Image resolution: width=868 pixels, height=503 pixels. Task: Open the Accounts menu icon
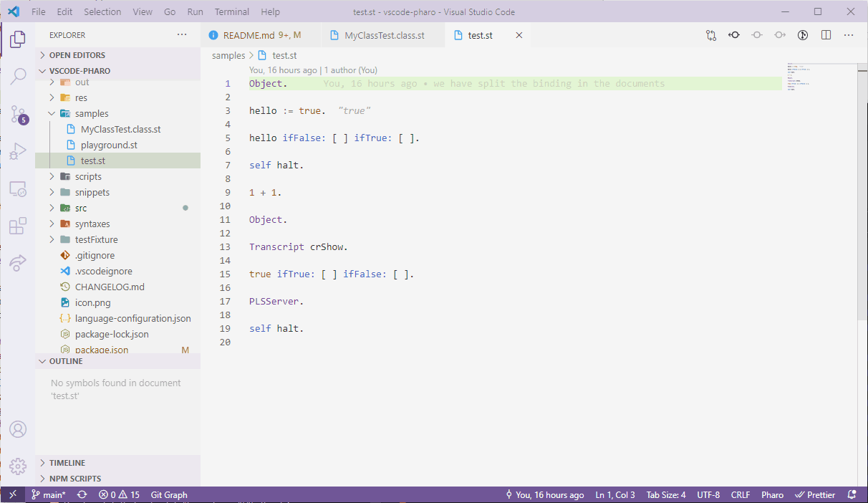pyautogui.click(x=18, y=429)
